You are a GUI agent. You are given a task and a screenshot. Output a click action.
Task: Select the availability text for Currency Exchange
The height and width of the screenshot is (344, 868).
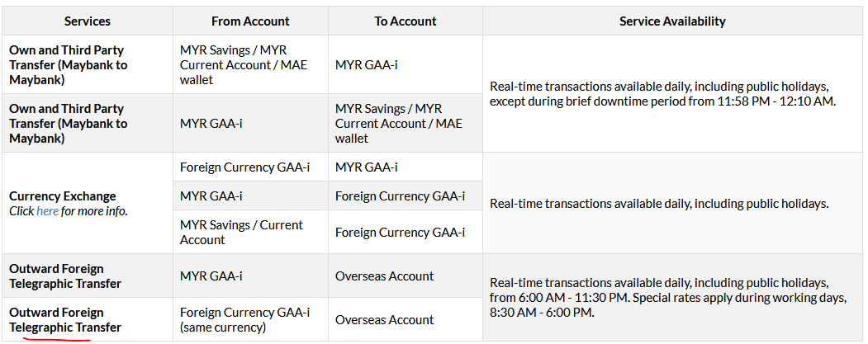tap(658, 204)
